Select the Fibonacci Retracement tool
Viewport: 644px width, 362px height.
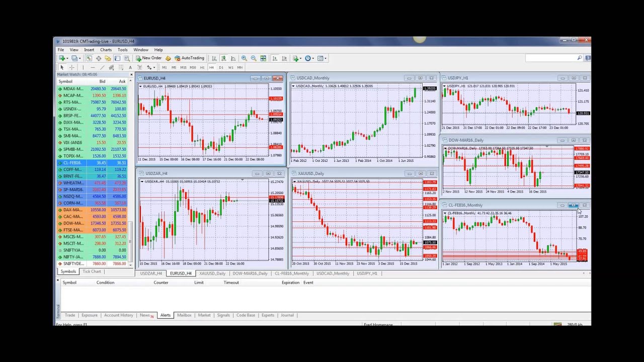click(x=121, y=67)
